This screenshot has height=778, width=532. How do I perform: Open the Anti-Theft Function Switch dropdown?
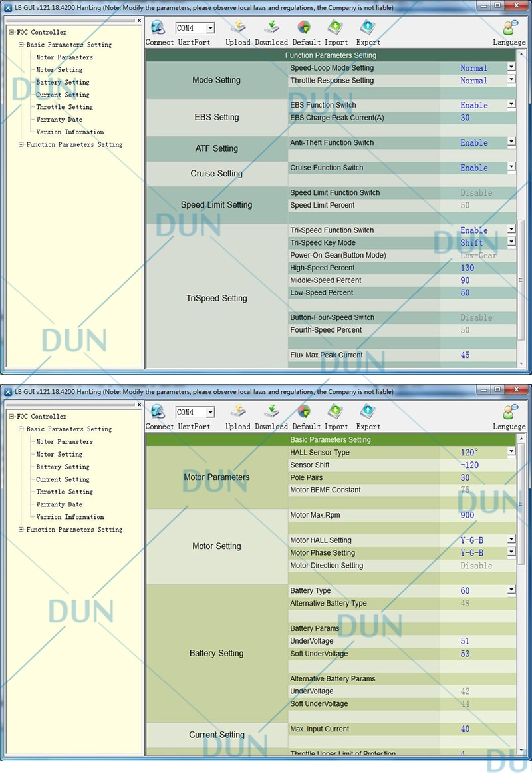pos(511,142)
